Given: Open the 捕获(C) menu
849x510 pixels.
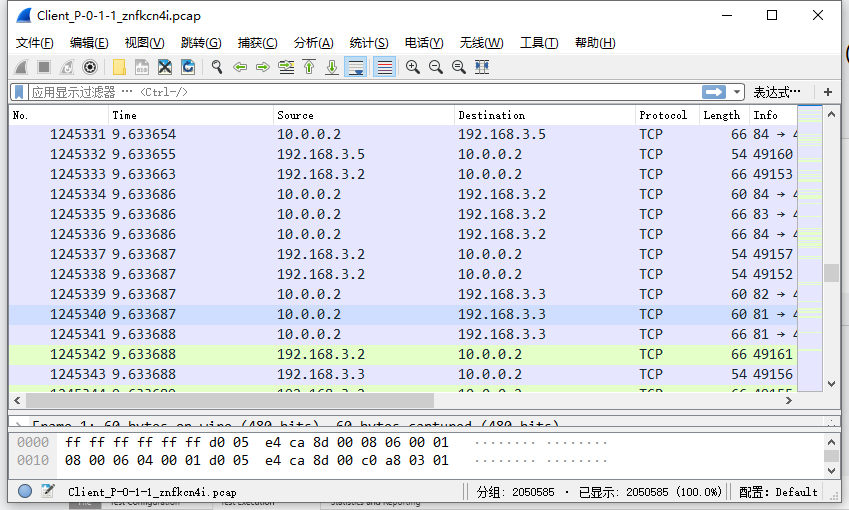Looking at the screenshot, I should [257, 43].
